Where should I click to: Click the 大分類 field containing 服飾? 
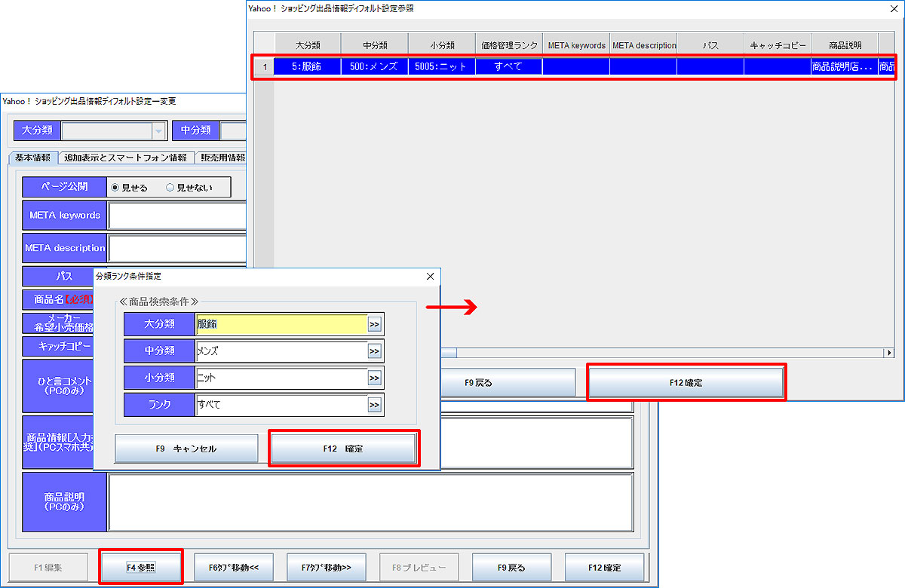tap(281, 323)
